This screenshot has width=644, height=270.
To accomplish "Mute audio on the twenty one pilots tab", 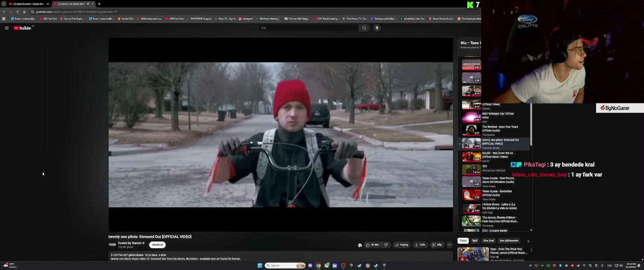I will pos(88,4).
